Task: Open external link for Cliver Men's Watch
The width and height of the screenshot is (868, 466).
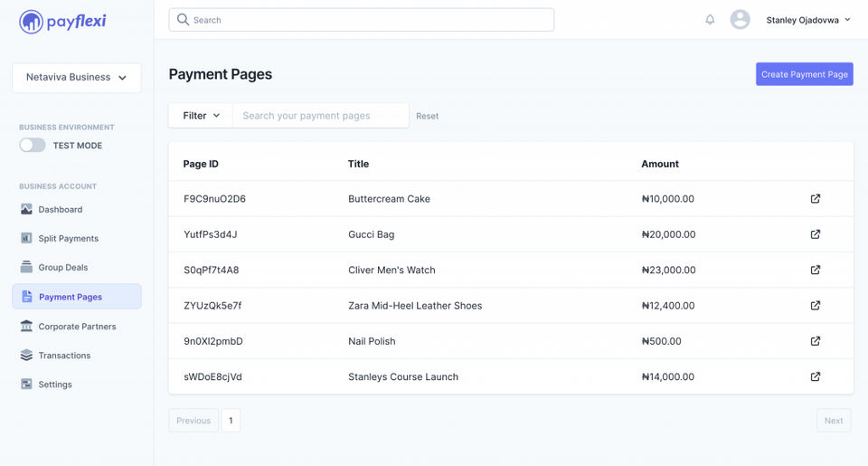Action: pyautogui.click(x=815, y=270)
